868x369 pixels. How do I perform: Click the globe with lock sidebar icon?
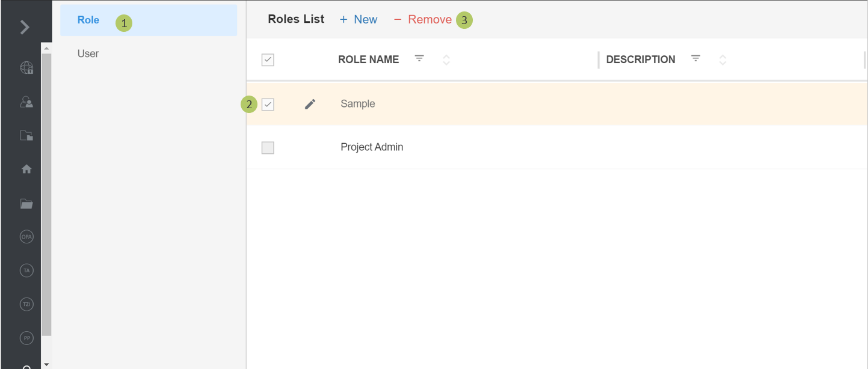click(26, 68)
